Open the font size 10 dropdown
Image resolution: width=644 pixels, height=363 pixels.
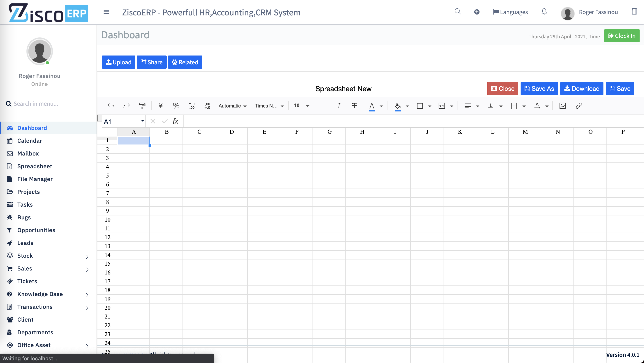[x=302, y=106]
